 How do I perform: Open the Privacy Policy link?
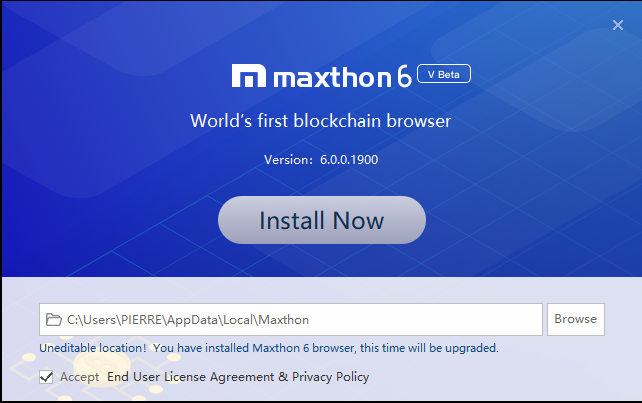pyautogui.click(x=330, y=377)
